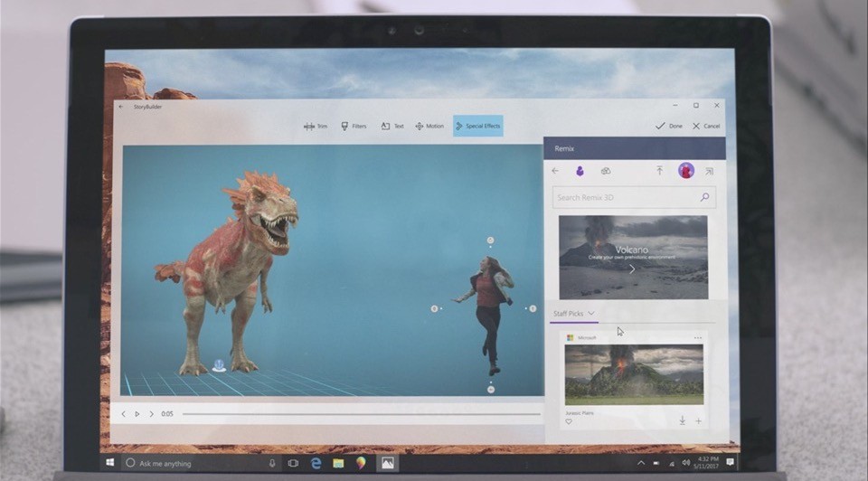Viewport: 868px width, 481px height.
Task: Play the video preview
Action: coord(137,414)
